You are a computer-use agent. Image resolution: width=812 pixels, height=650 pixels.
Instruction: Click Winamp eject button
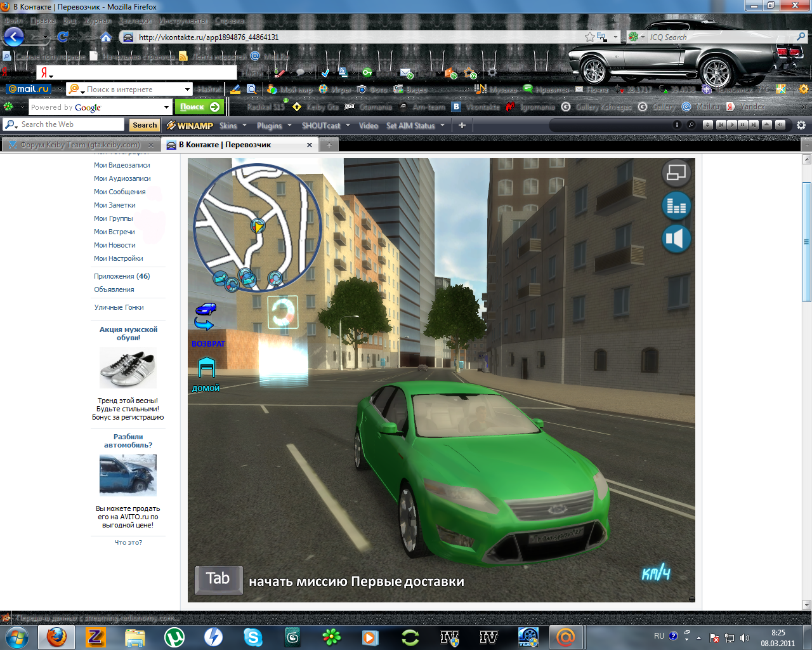(x=767, y=125)
